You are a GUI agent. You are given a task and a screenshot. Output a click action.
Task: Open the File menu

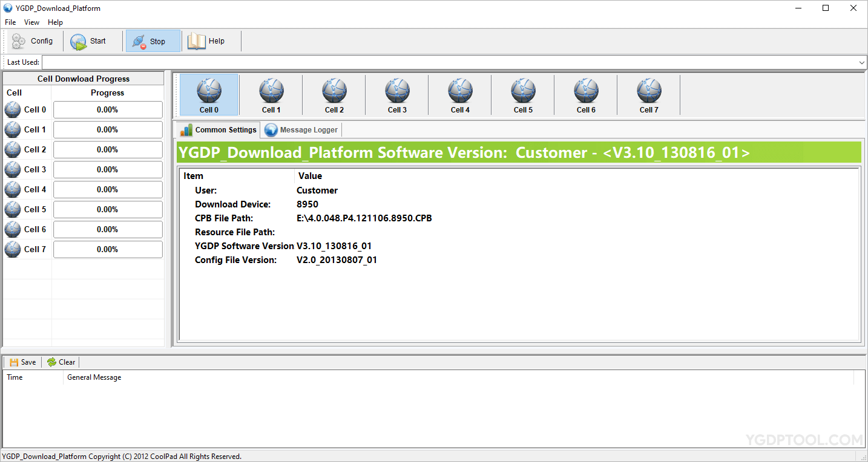click(x=10, y=22)
